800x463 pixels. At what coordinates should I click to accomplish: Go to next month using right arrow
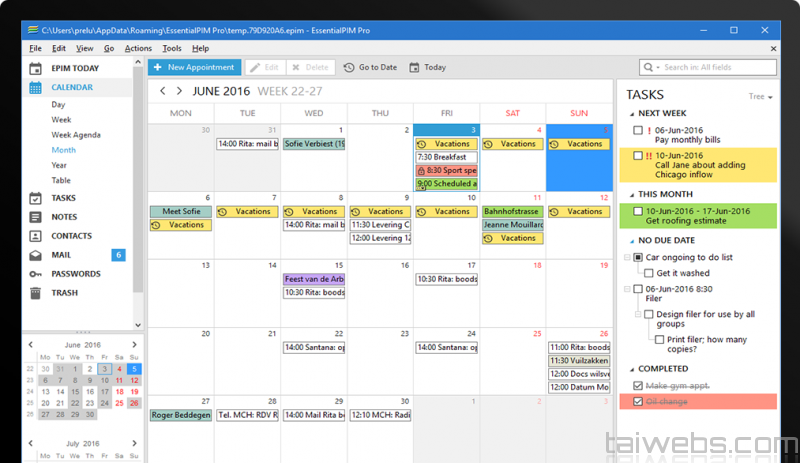pyautogui.click(x=179, y=91)
